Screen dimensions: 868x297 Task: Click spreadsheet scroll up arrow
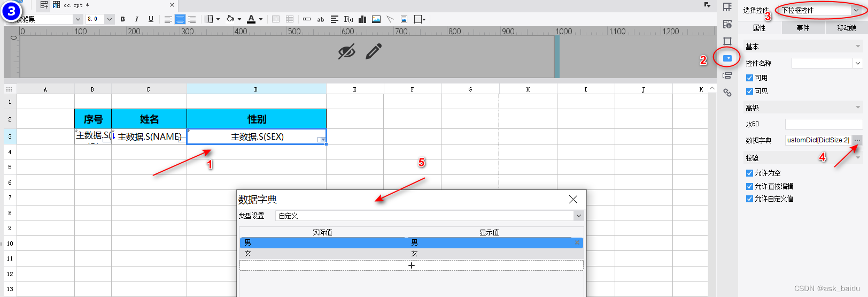pos(712,88)
